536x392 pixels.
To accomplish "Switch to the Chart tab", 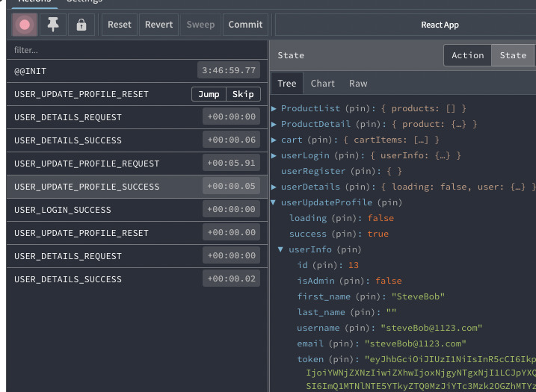I will (x=323, y=84).
